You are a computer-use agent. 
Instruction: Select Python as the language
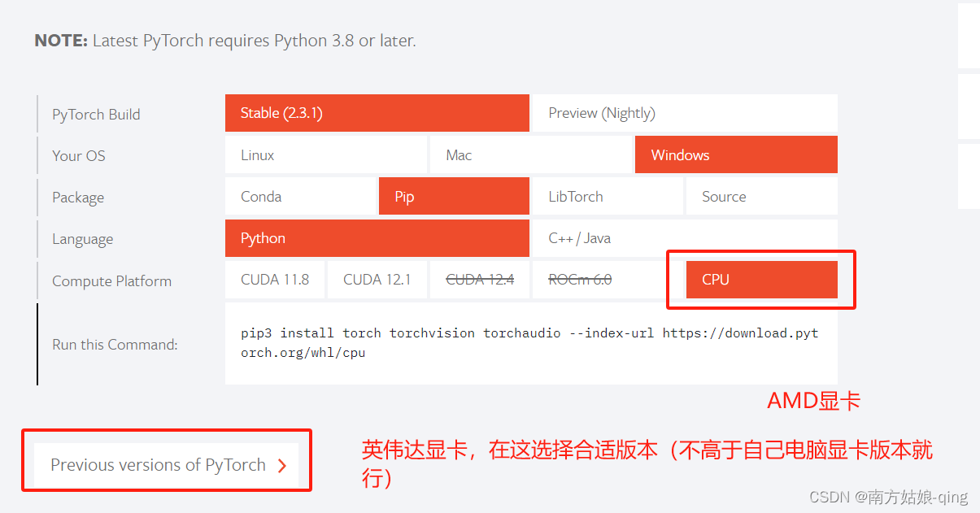[377, 238]
